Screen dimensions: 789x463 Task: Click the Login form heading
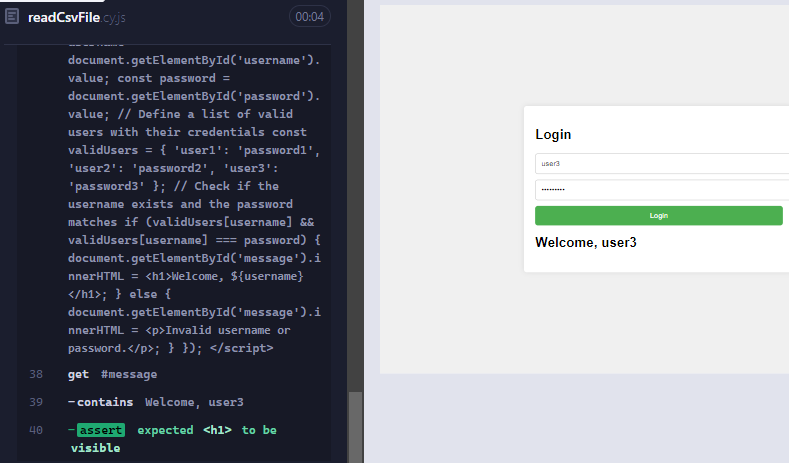[x=553, y=134]
